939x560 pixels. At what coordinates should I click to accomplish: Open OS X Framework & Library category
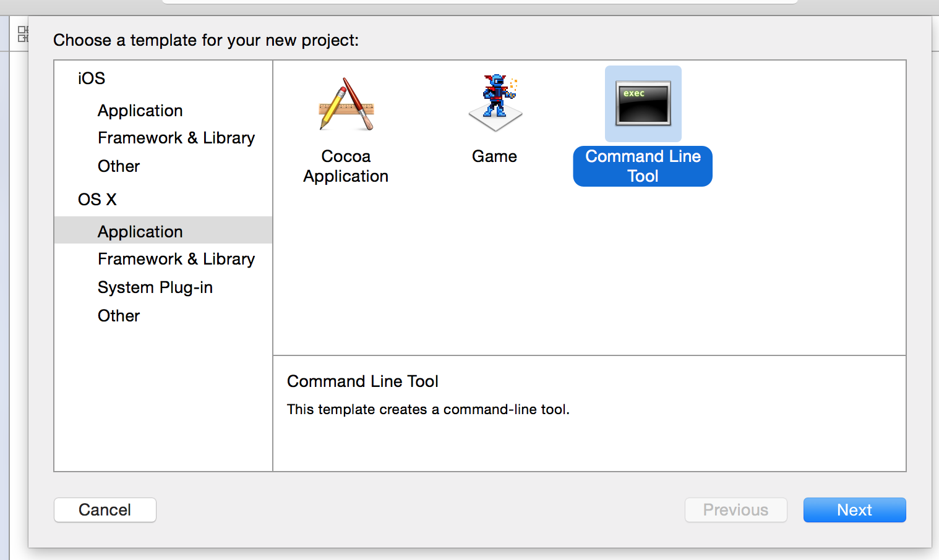(x=176, y=259)
